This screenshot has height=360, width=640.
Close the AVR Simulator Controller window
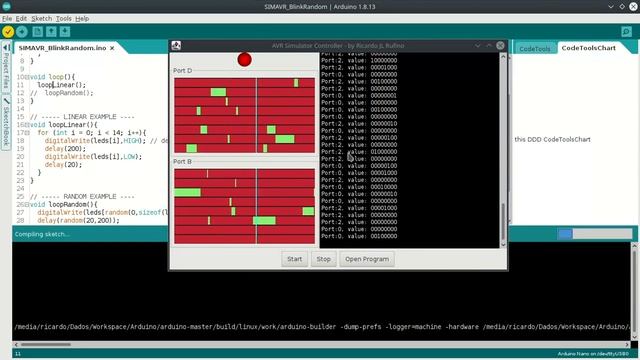click(x=500, y=45)
